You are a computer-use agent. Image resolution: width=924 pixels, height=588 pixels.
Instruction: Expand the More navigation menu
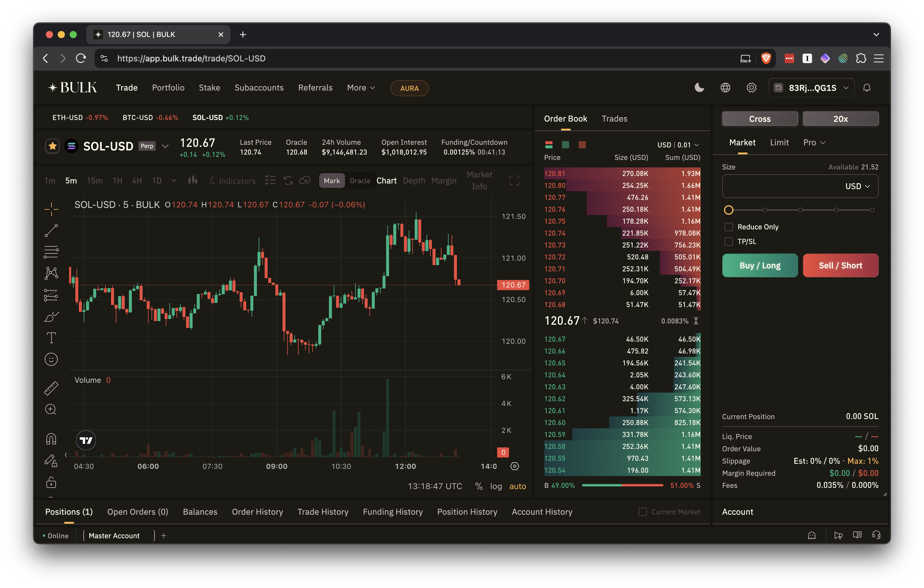[x=361, y=88]
